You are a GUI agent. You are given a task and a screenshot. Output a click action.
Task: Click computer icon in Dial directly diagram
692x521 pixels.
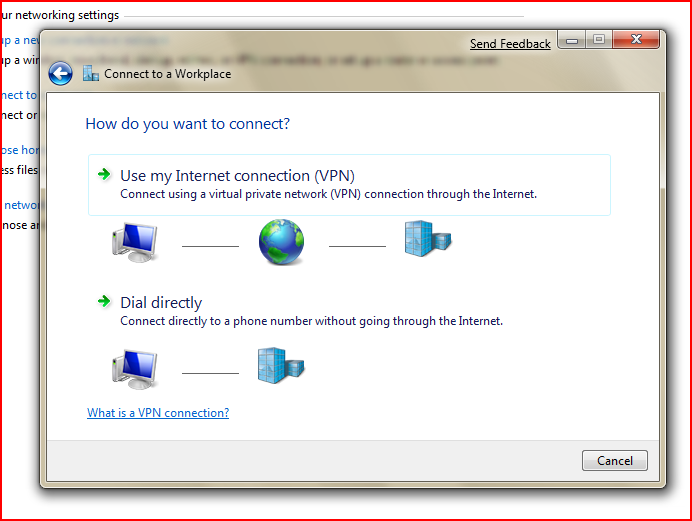click(134, 368)
